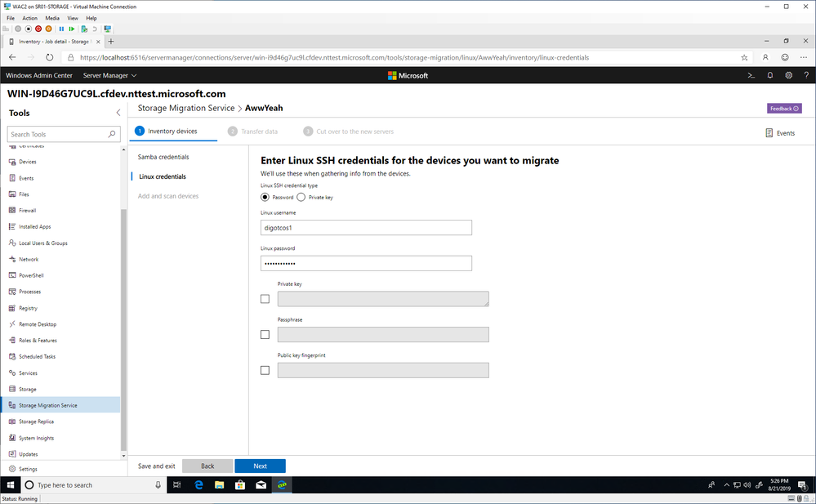Launch Microsoft Edge from the taskbar
816x504 pixels.
198,484
